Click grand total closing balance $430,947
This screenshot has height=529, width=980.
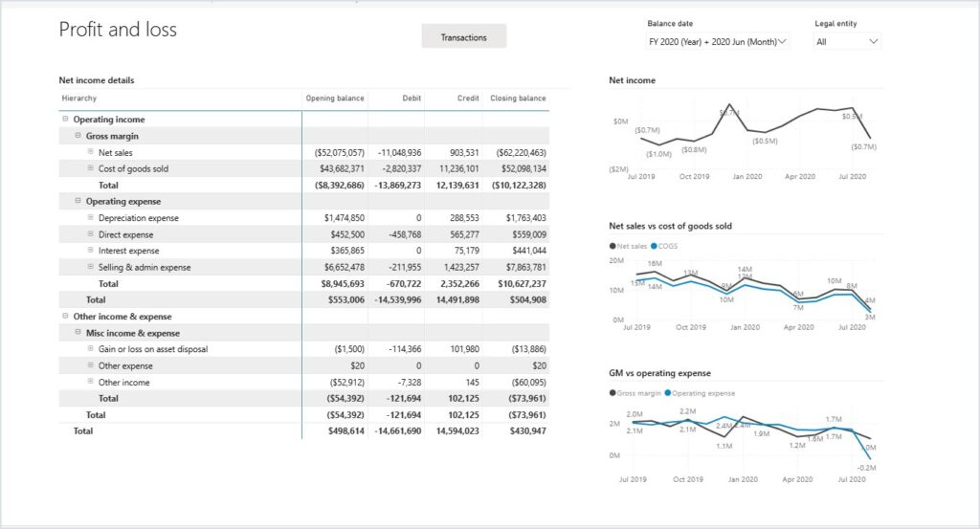[527, 430]
